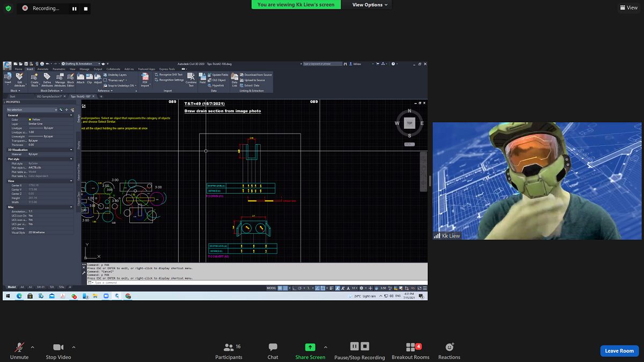
Task: Click Extract Data
Action: (x=250, y=85)
